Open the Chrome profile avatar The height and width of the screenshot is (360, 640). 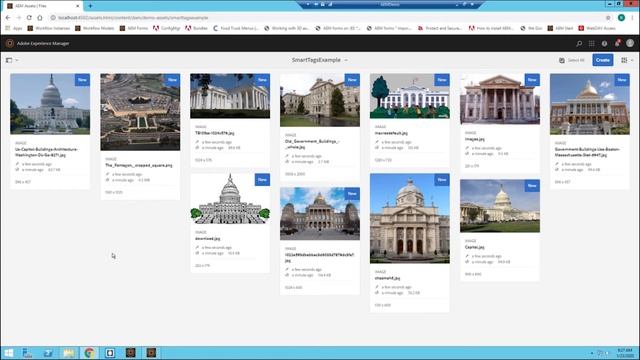click(x=621, y=18)
